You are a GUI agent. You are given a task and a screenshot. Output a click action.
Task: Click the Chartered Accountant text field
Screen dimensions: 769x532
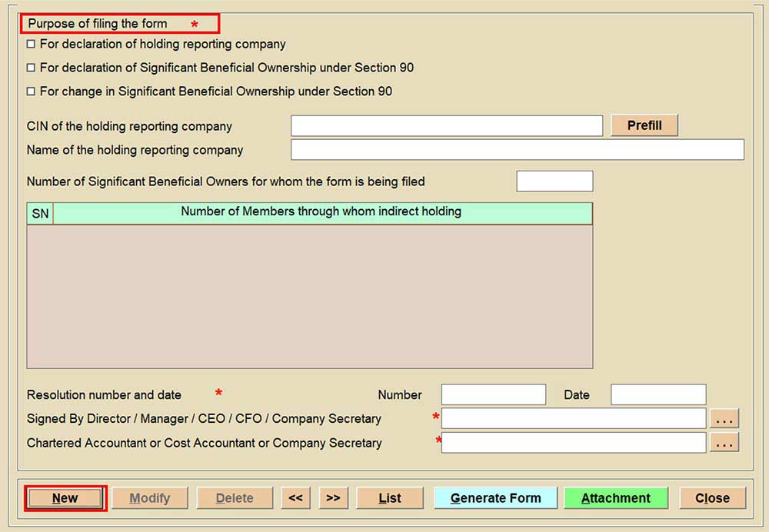pyautogui.click(x=573, y=442)
